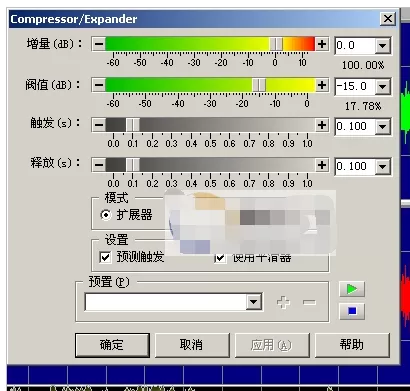The image size is (410, 391).
Task: Play preview with the green triangle button
Action: (352, 289)
